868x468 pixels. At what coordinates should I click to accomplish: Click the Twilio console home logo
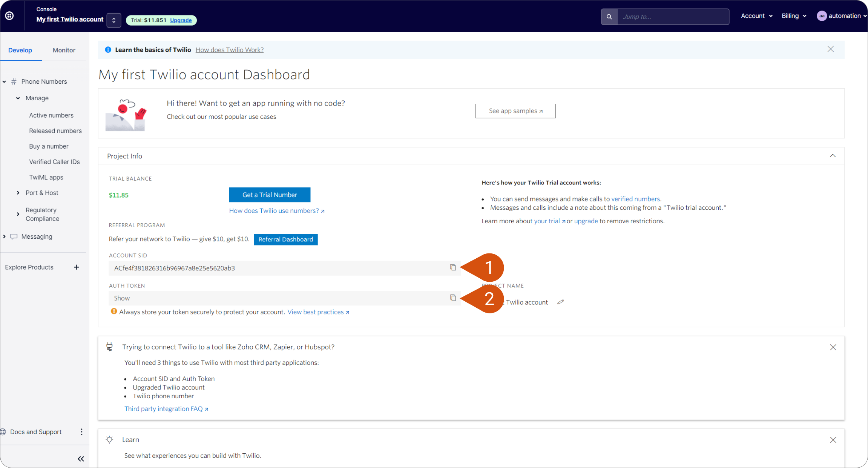tap(9, 16)
